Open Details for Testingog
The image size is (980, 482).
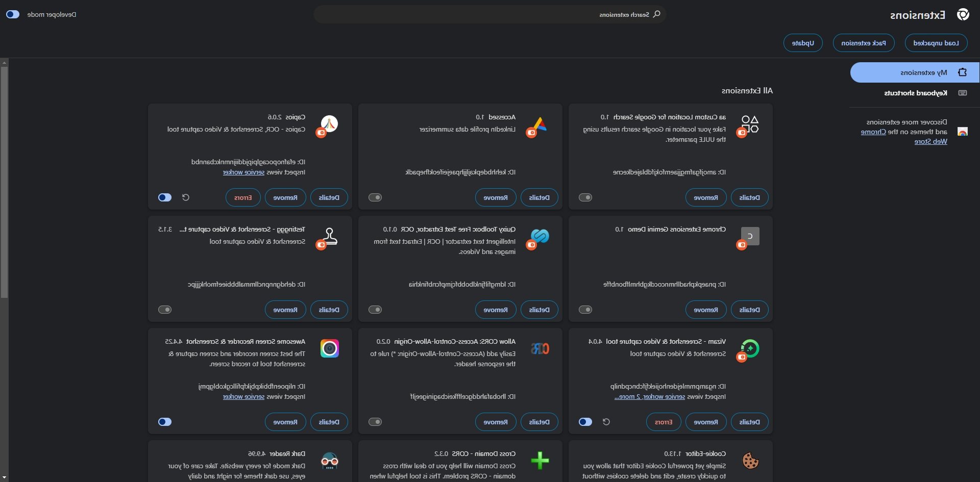(329, 310)
